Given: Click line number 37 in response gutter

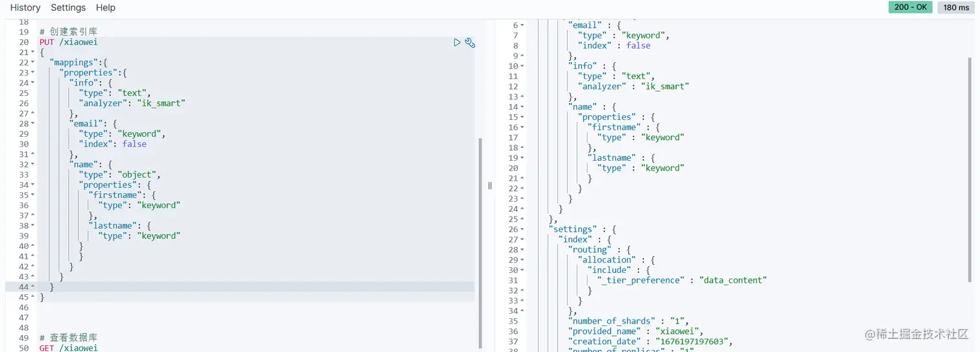Looking at the screenshot, I should (x=513, y=342).
